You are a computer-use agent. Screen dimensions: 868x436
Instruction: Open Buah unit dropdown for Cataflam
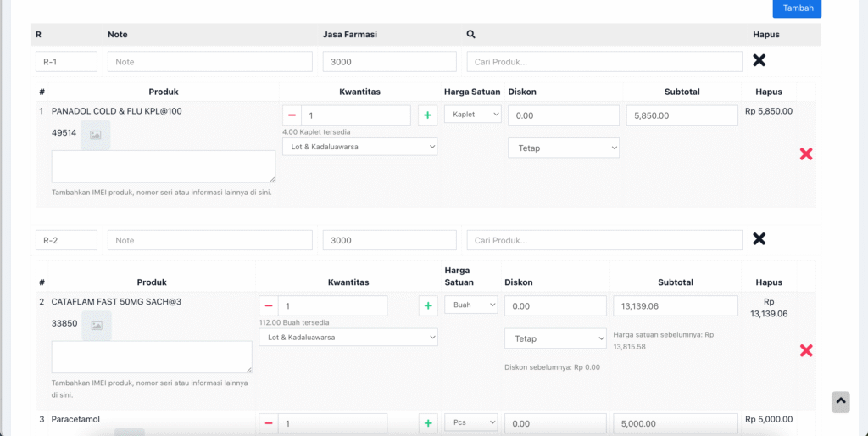(470, 305)
